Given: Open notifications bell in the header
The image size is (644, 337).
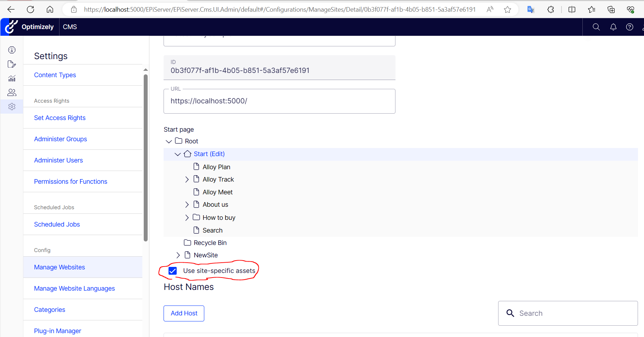Looking at the screenshot, I should [613, 27].
